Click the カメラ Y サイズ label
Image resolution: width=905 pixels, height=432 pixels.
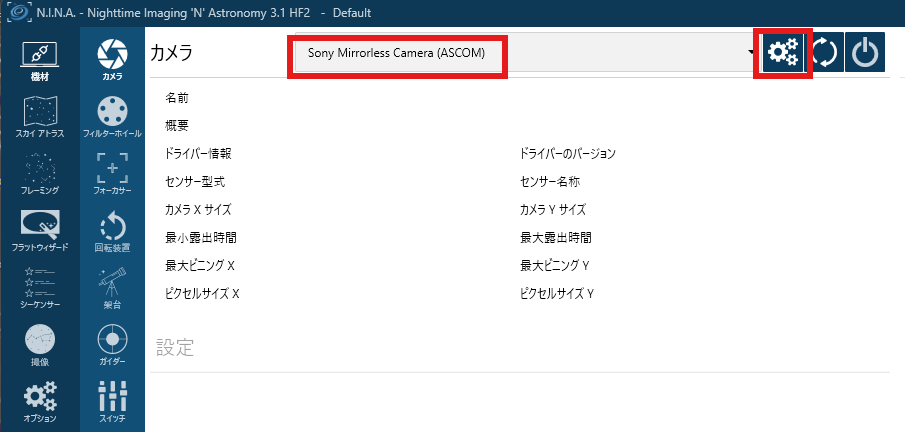553,210
